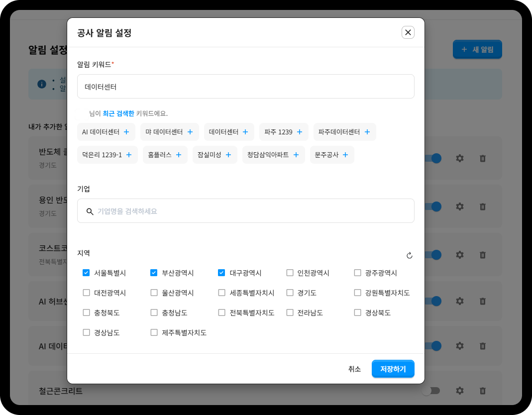Viewport: 532px width, 415px height.
Task: Open settings gear for 철근콘크리트 alert
Action: point(460,391)
